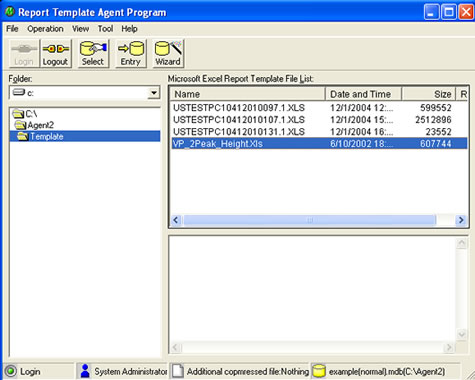The height and width of the screenshot is (380, 475).
Task: Open the File menu
Action: (x=12, y=29)
